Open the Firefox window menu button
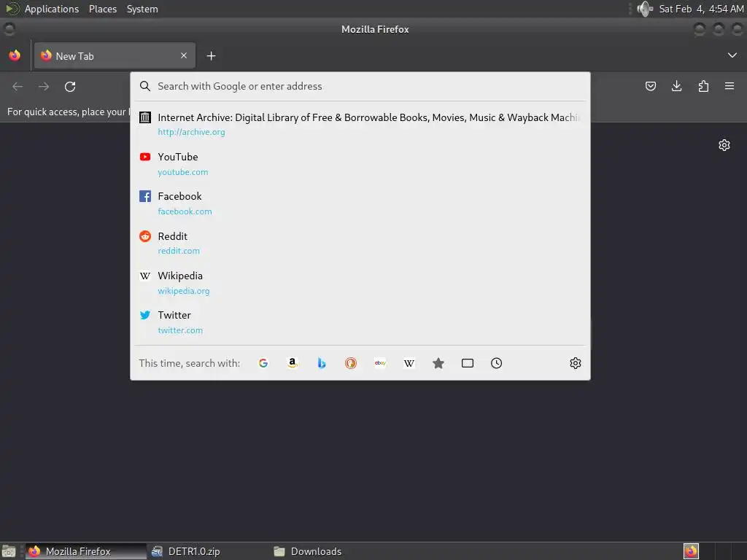 coord(9,29)
